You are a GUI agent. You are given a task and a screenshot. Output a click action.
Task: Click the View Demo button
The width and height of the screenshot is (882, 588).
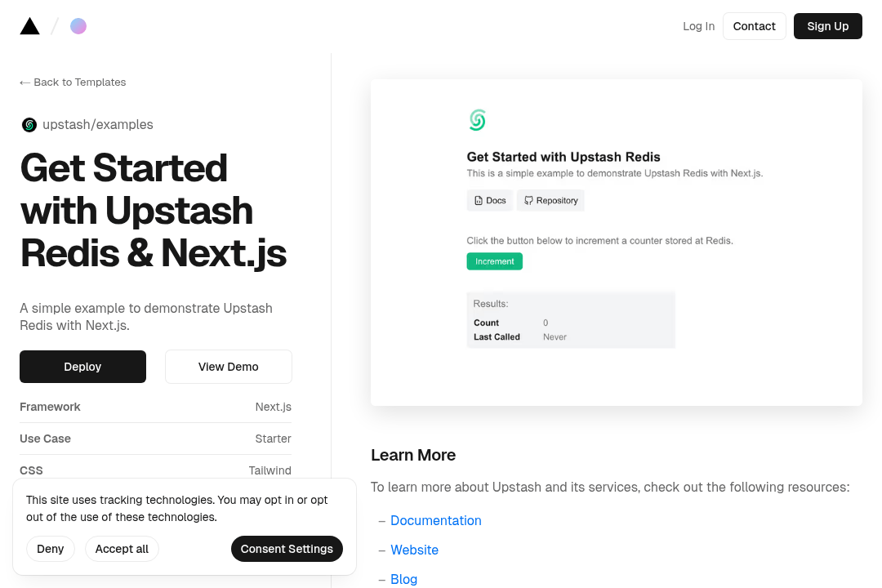pos(228,366)
